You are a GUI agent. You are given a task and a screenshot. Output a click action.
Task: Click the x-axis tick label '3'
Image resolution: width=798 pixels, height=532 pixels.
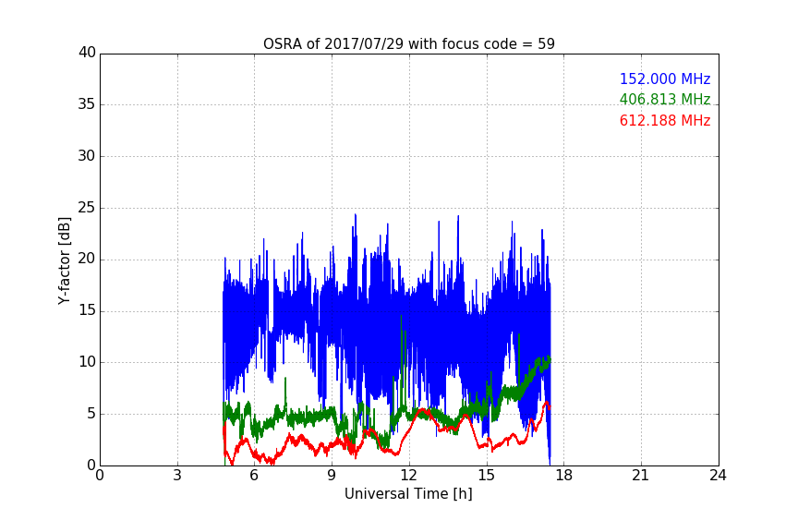point(177,476)
